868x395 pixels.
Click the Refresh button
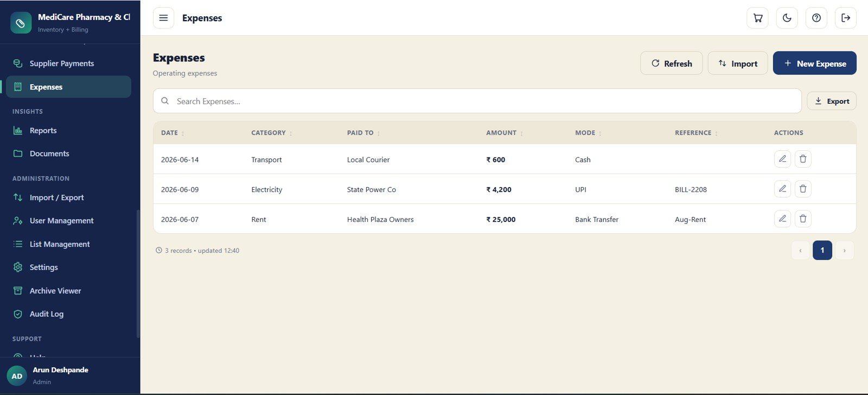point(672,63)
